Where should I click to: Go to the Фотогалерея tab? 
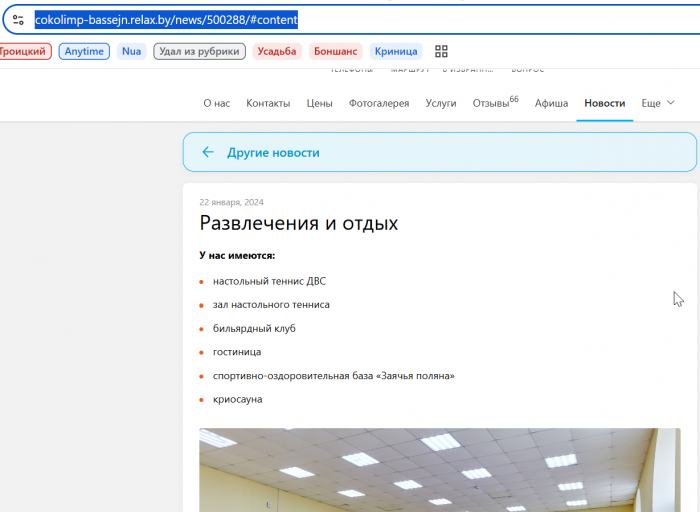(x=379, y=103)
